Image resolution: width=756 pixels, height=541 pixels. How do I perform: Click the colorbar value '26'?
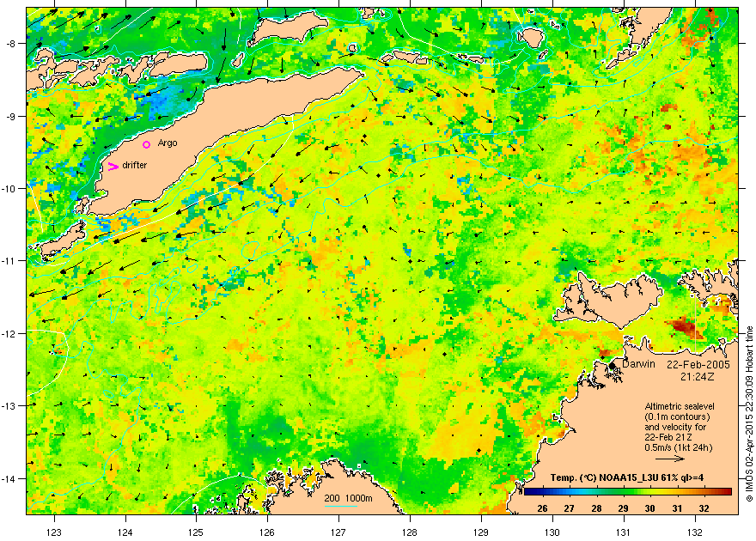[x=542, y=508]
